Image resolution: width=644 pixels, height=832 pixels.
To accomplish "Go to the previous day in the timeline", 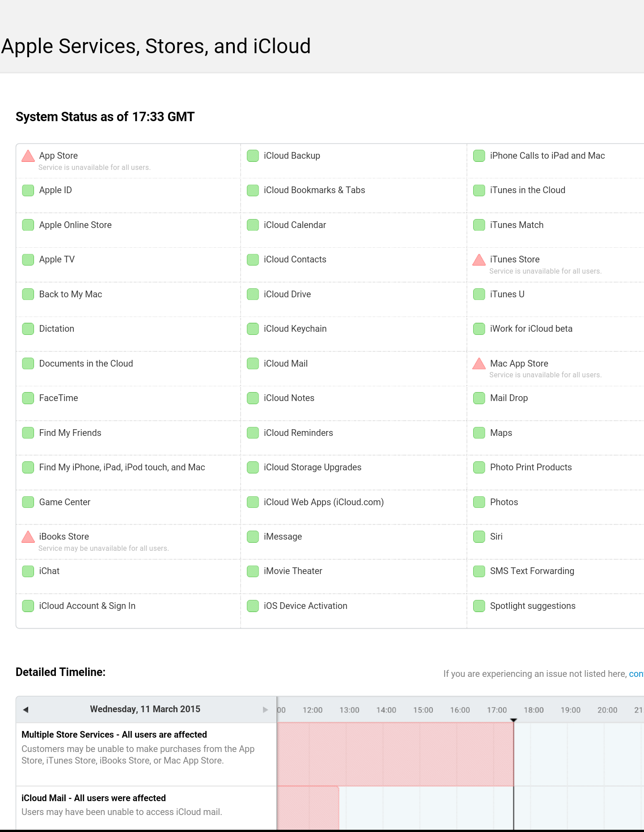I will pos(26,710).
